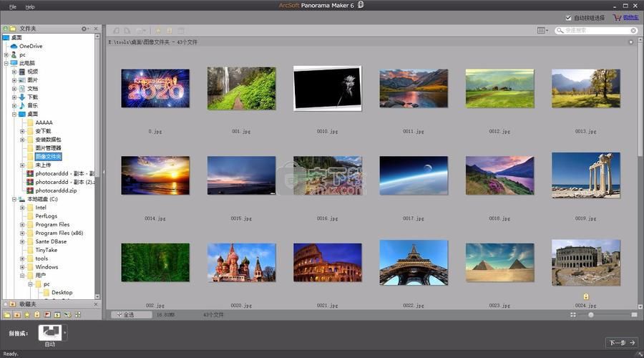The height and width of the screenshot is (358, 644).
Task: Click the green arrow favorites icon
Action: click(67, 315)
